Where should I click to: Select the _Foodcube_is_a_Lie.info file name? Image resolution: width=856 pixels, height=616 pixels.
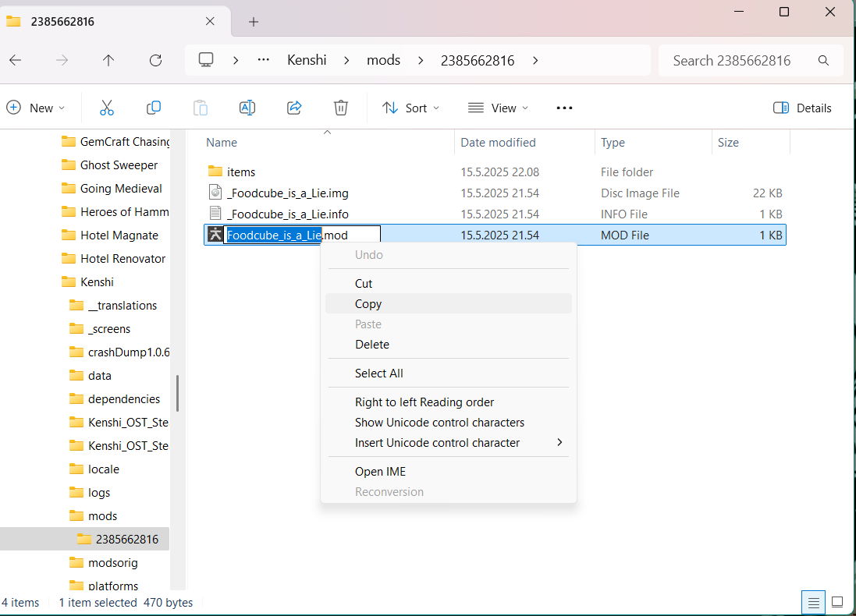pos(288,214)
